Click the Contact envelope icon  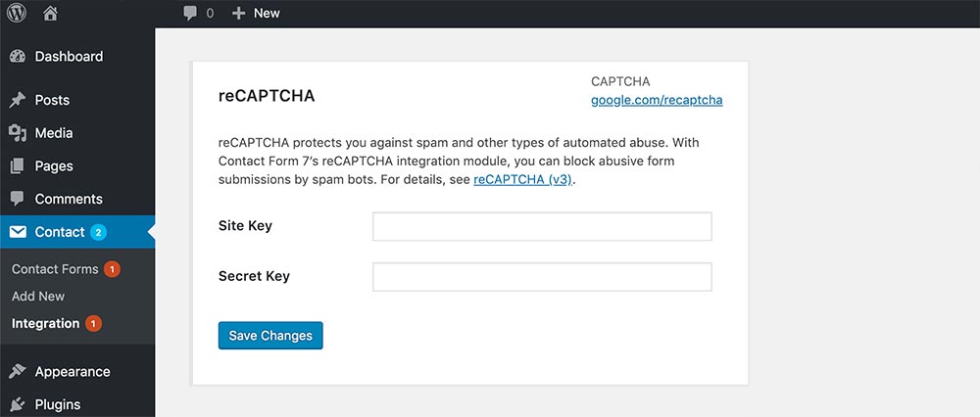click(x=18, y=232)
